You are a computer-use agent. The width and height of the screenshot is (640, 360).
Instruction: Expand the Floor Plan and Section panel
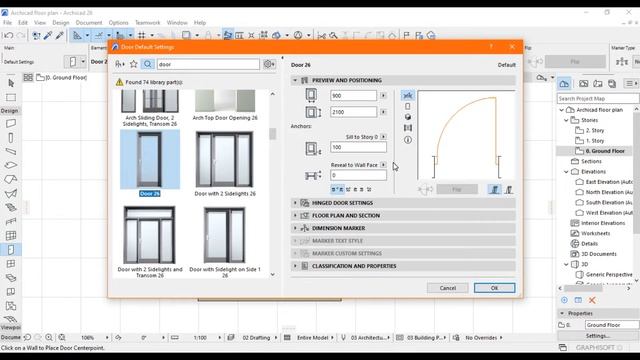pyautogui.click(x=295, y=216)
